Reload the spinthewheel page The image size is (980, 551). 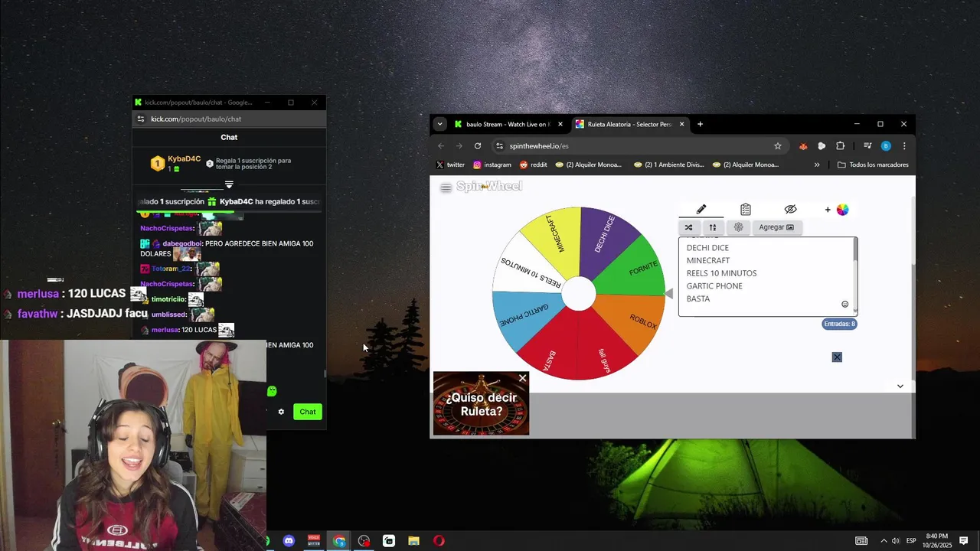pos(478,146)
